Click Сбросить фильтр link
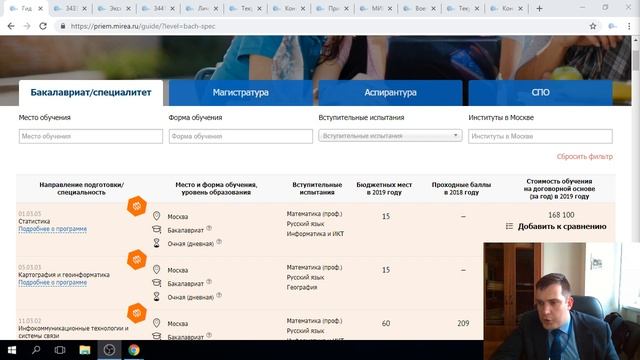 [x=584, y=156]
